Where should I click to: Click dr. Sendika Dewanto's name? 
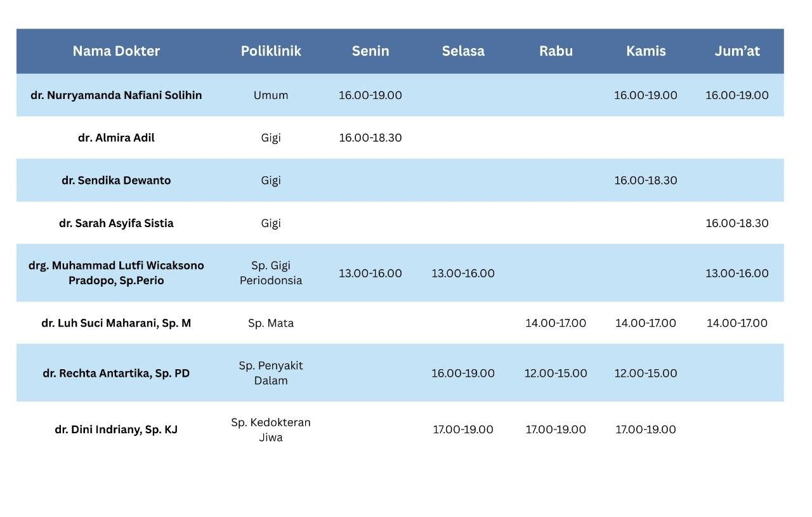coord(116,180)
